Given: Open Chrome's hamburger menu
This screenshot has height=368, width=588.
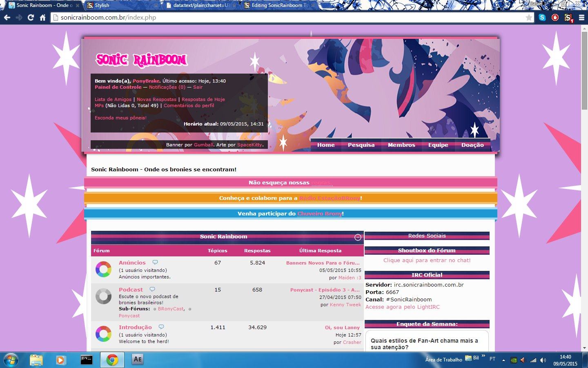Looking at the screenshot, I should (x=582, y=18).
